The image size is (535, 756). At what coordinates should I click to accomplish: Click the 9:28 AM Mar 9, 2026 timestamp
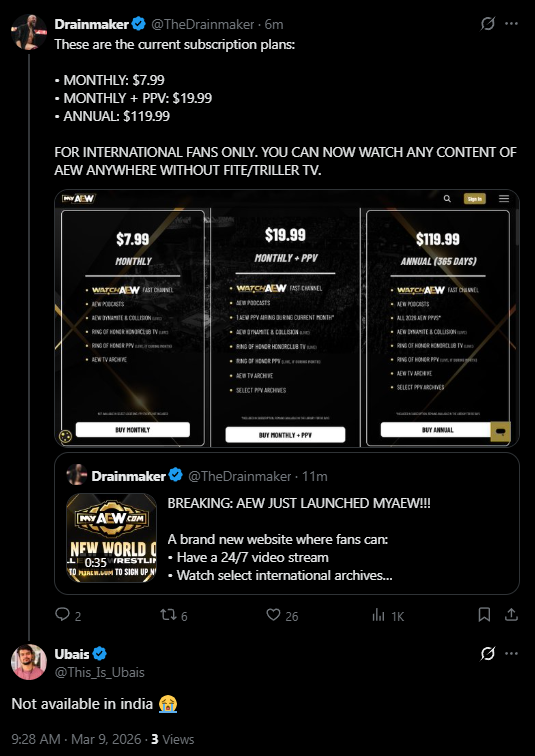pos(78,739)
